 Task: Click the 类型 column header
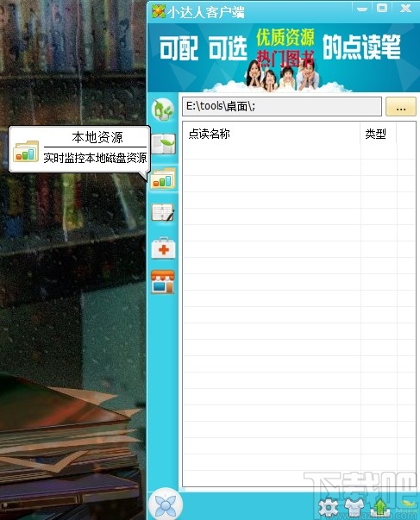(379, 134)
